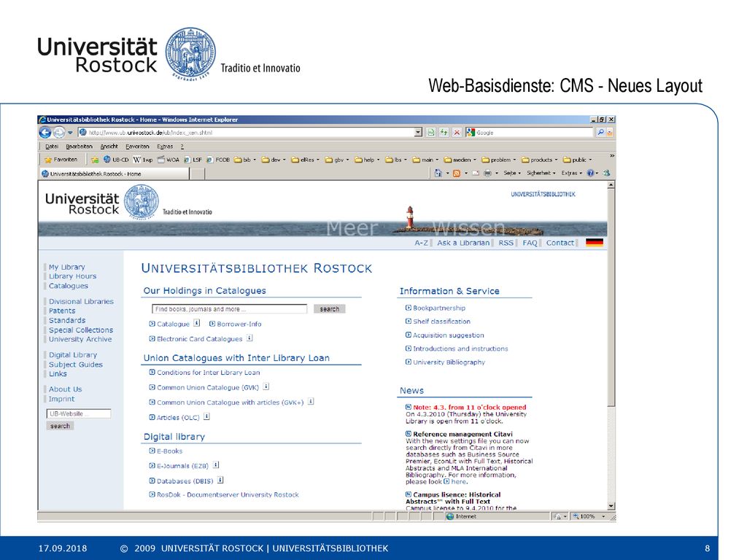This screenshot has height=560, width=747.
Task: Open the RosDok Documentserver link
Action: (x=228, y=495)
